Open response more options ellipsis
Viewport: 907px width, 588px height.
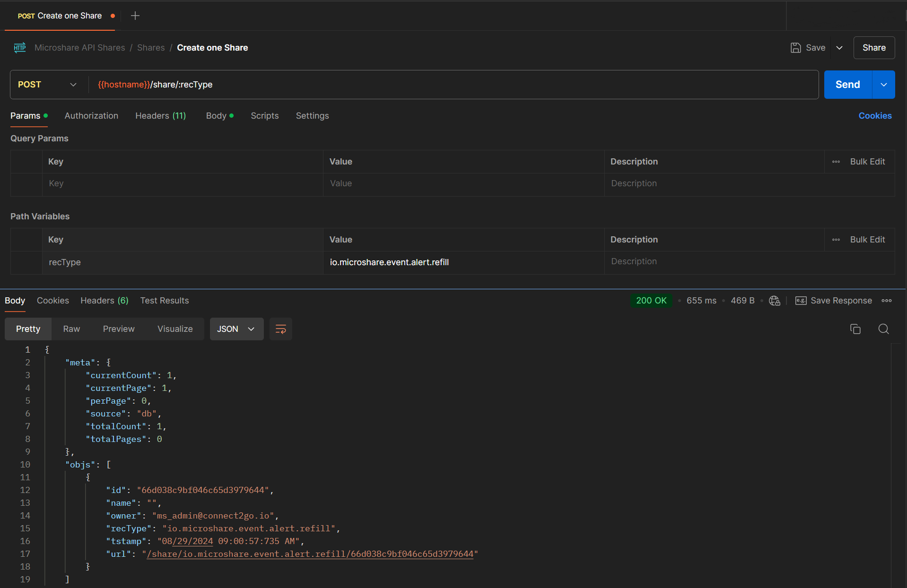point(887,301)
